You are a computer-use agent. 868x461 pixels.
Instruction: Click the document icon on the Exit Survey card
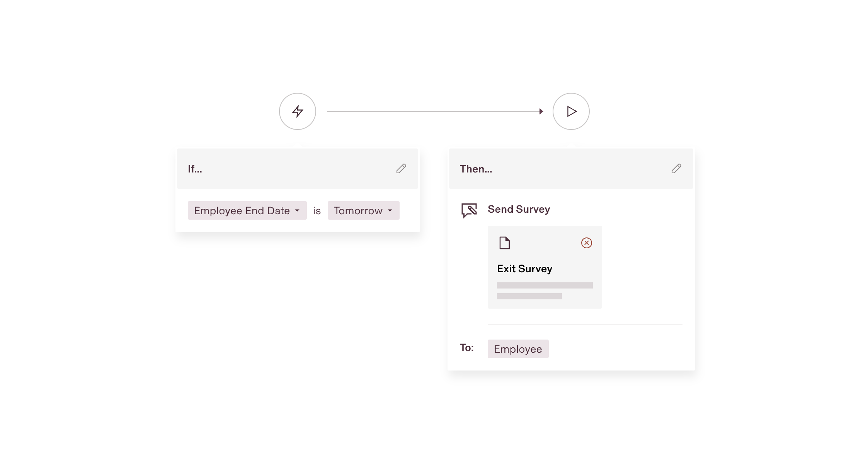coord(504,243)
